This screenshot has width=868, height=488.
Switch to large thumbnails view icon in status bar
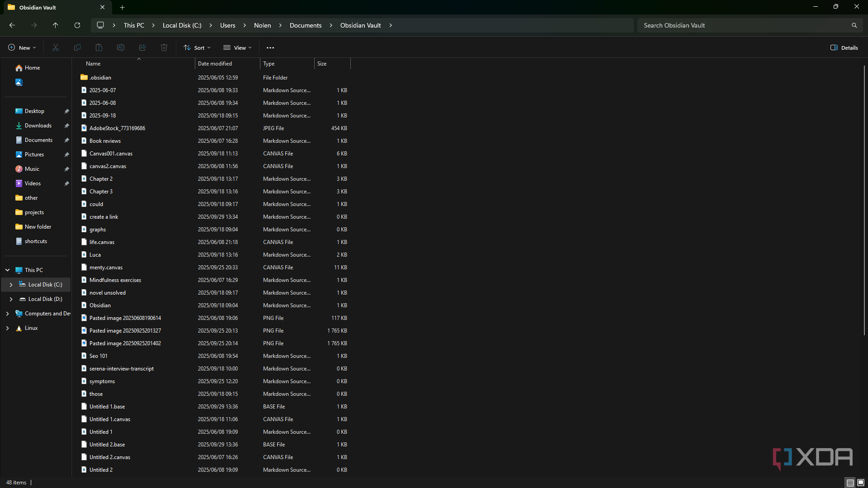pos(861,483)
